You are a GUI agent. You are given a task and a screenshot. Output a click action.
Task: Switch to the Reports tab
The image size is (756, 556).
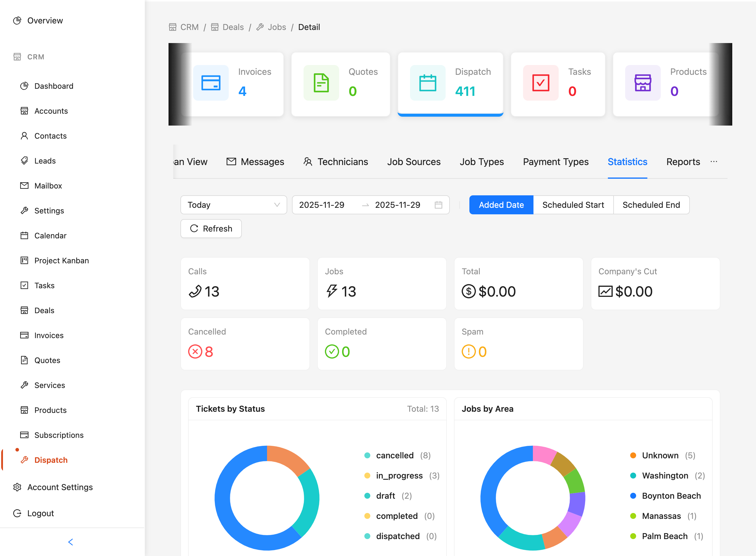coord(683,161)
